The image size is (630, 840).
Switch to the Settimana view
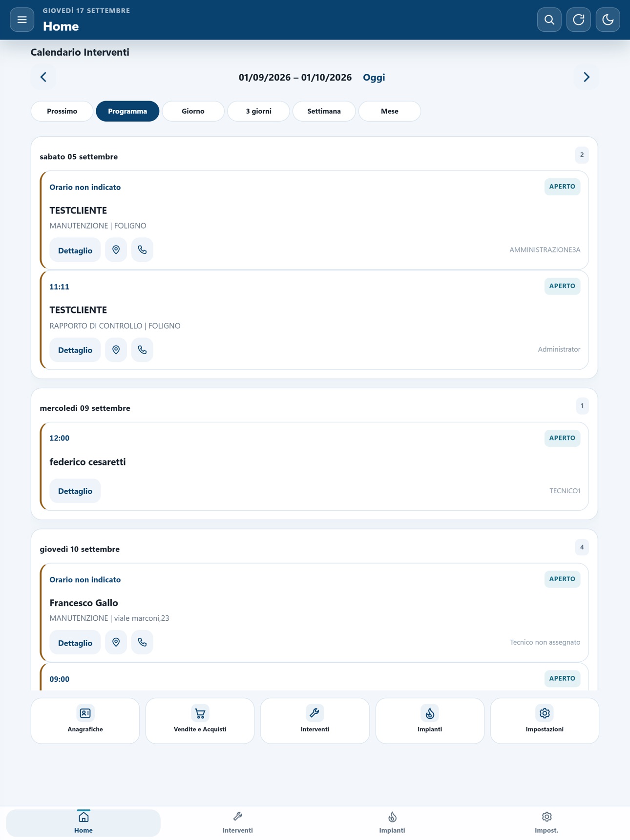(x=324, y=111)
